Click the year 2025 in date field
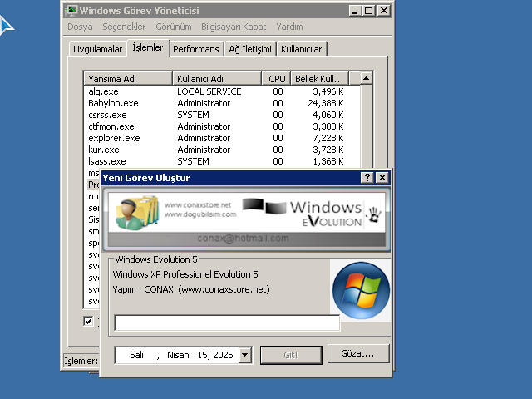Image resolution: width=532 pixels, height=399 pixels. (223, 355)
